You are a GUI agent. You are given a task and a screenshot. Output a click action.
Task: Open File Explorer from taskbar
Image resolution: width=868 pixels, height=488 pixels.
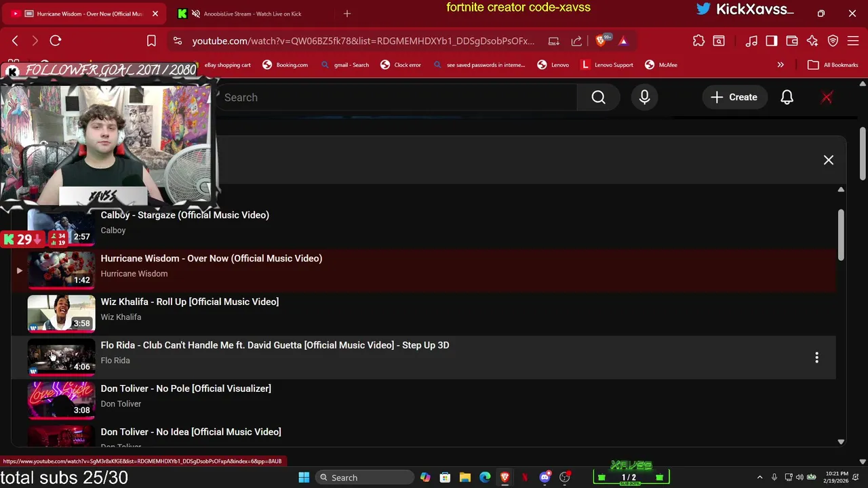[x=465, y=477]
